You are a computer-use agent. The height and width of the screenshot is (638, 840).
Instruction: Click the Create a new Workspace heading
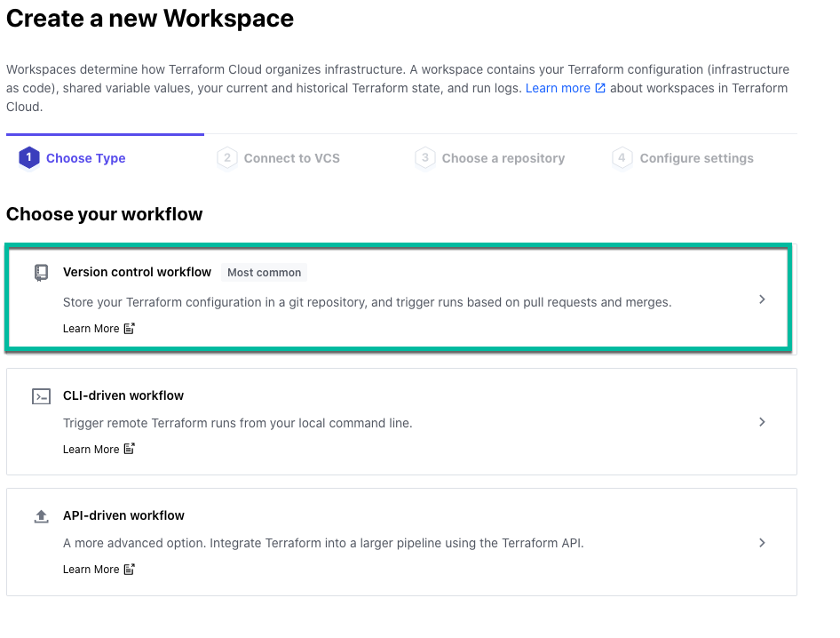pos(150,19)
